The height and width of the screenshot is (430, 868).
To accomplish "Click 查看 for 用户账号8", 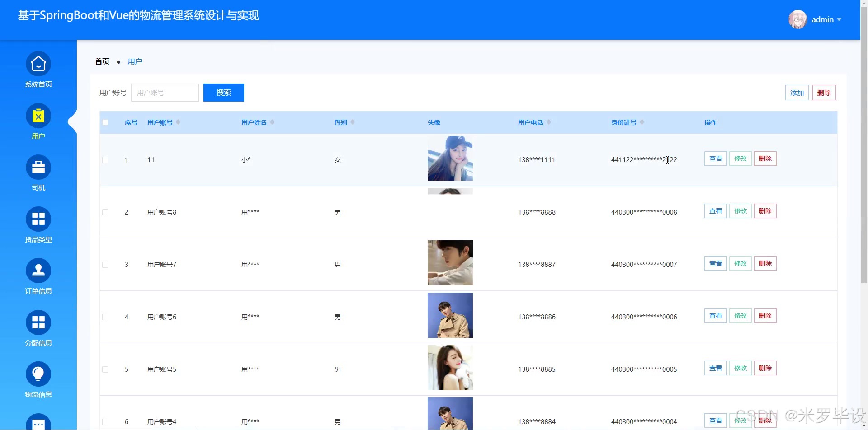I will coord(716,211).
